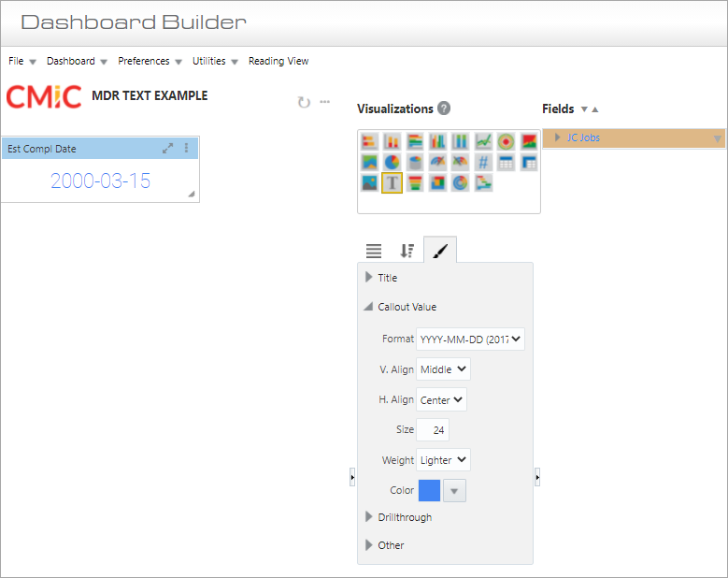Open the Preferences menu
Screen dimensions: 728x578
pos(150,61)
